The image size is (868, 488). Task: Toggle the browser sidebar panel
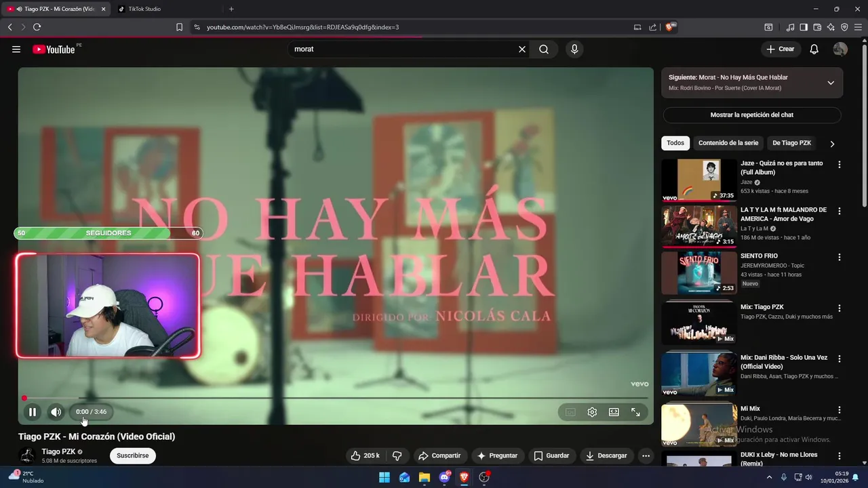804,27
